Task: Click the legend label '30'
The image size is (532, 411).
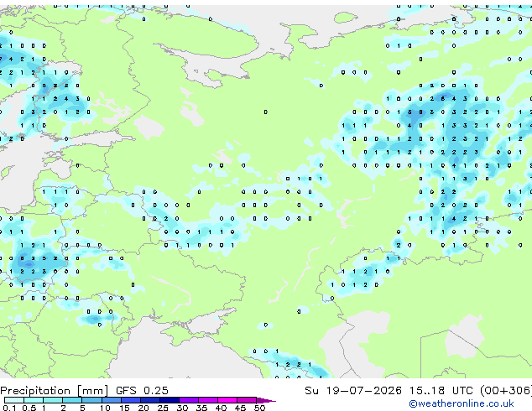Action: click(183, 408)
